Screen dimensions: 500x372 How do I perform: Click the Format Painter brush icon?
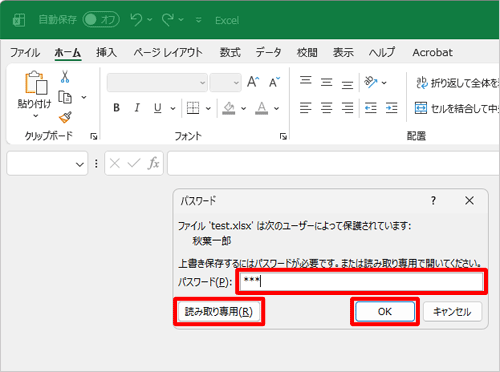tap(65, 117)
